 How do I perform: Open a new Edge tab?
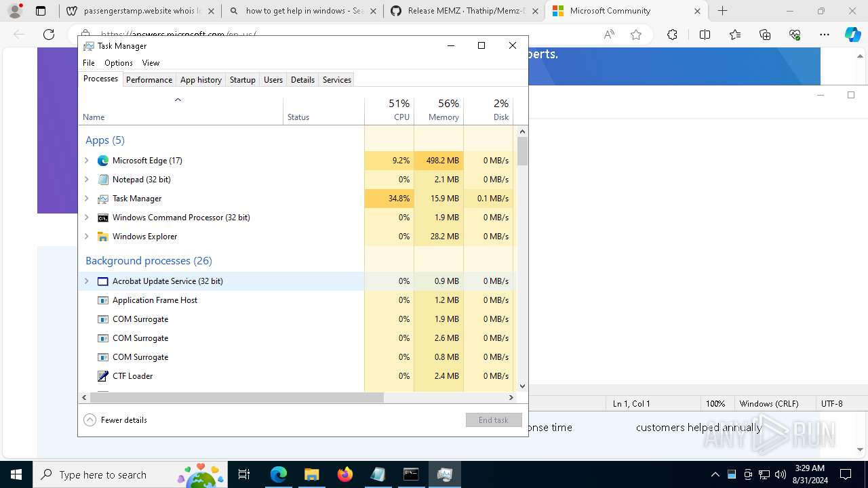pyautogui.click(x=723, y=11)
